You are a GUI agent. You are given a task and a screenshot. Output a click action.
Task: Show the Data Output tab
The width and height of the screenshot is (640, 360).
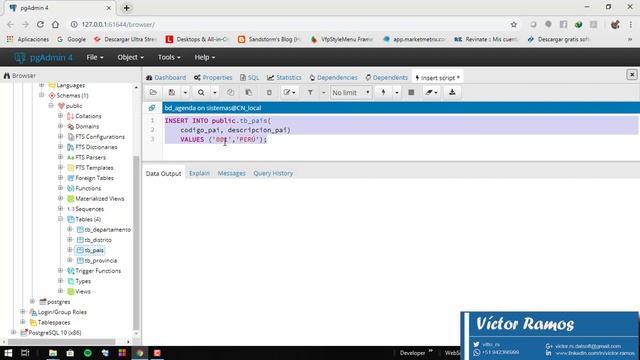coord(163,173)
